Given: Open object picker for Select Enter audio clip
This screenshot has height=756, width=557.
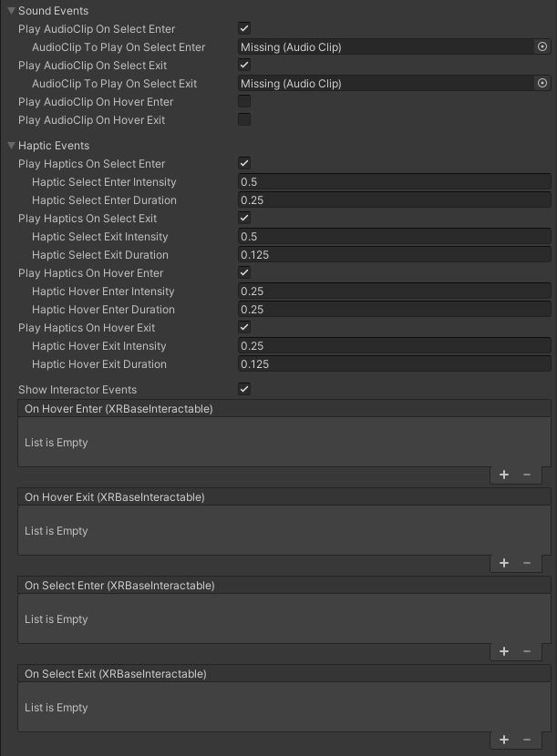Looking at the screenshot, I should coord(542,46).
